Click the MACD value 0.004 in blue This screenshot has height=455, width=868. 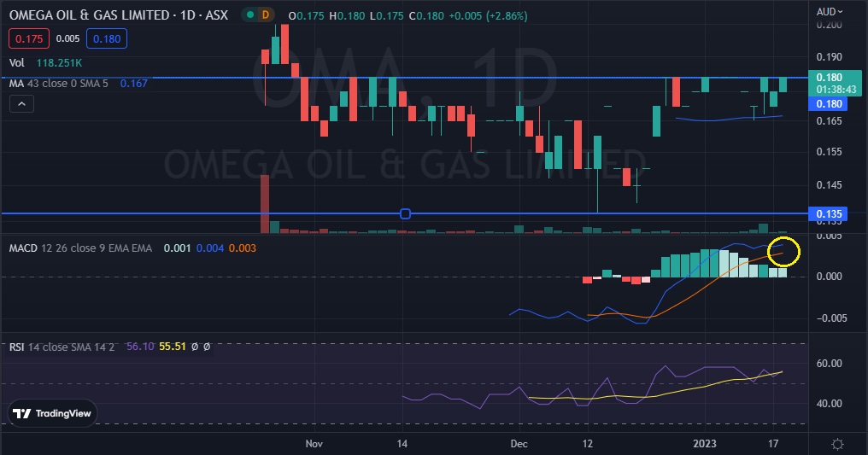(x=210, y=248)
